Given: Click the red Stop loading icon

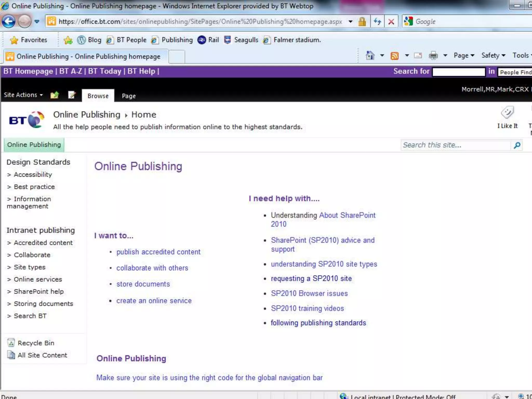Looking at the screenshot, I should point(391,22).
